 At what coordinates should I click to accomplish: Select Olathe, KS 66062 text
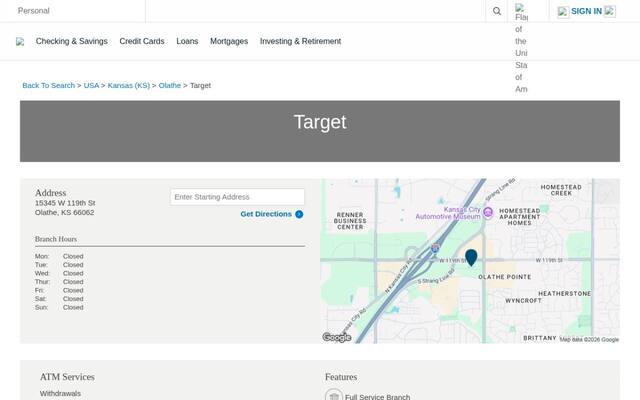tap(64, 212)
